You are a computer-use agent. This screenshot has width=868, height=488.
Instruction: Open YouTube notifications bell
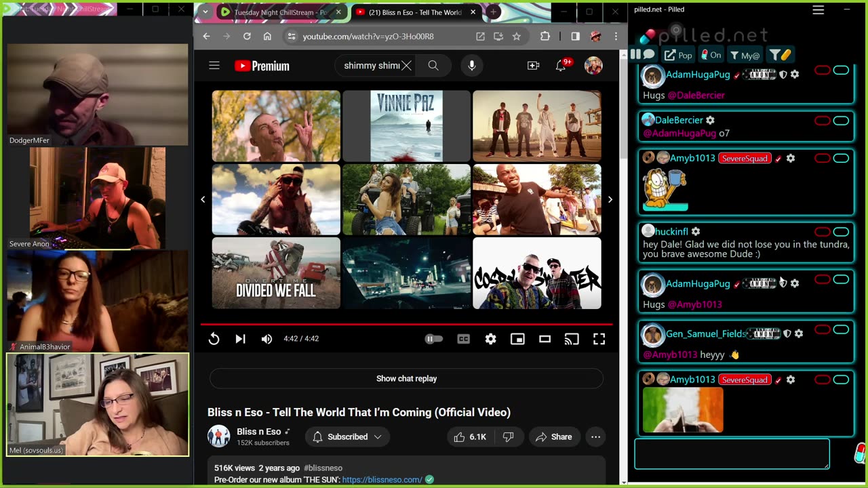tap(561, 66)
